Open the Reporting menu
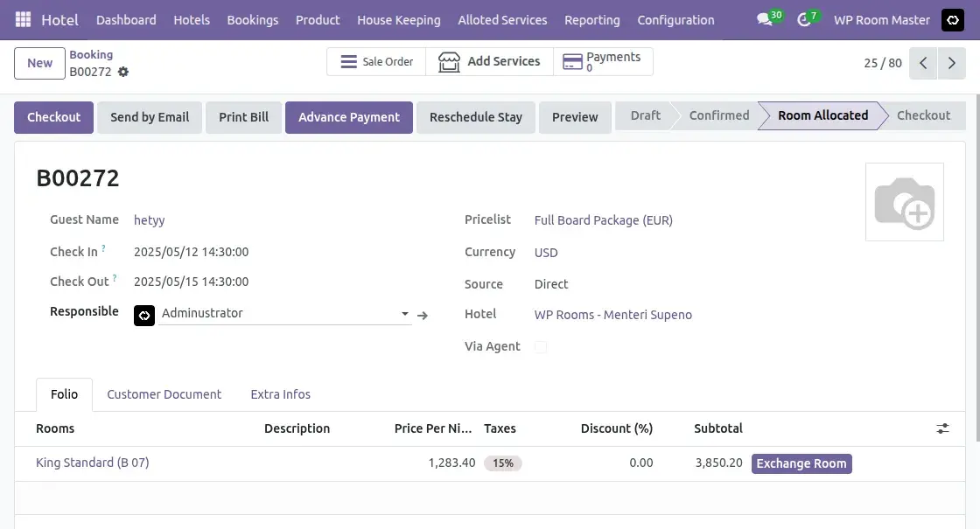 click(591, 19)
